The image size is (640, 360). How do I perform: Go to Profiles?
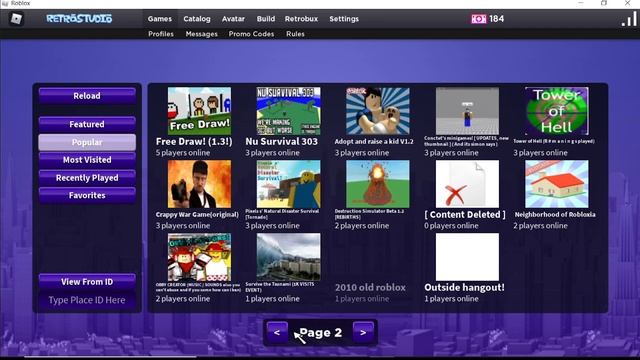coord(161,34)
